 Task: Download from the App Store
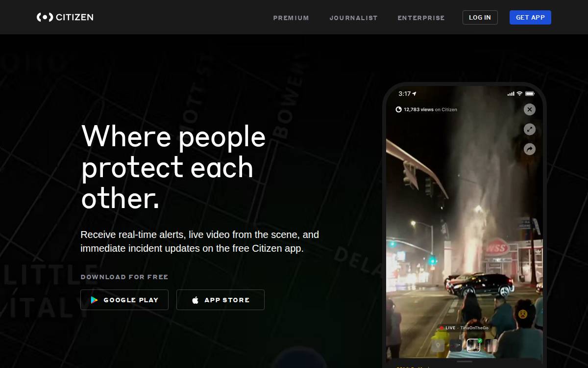(x=220, y=300)
